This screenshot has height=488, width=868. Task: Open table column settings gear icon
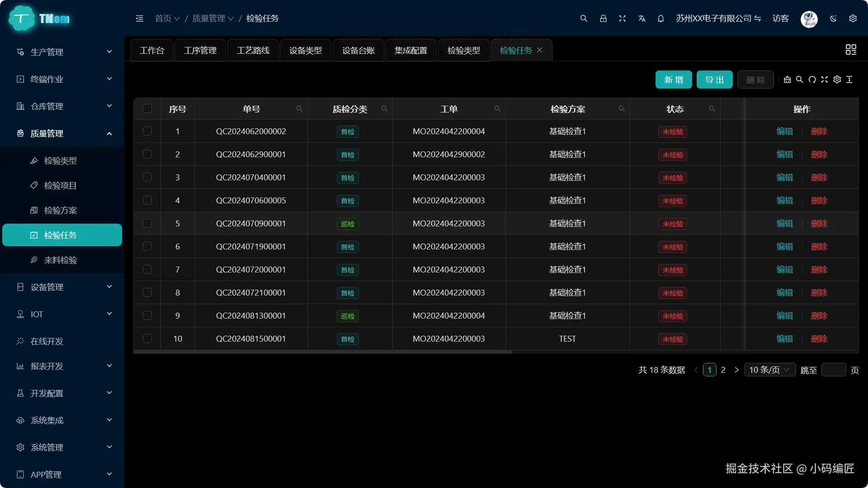click(x=837, y=80)
